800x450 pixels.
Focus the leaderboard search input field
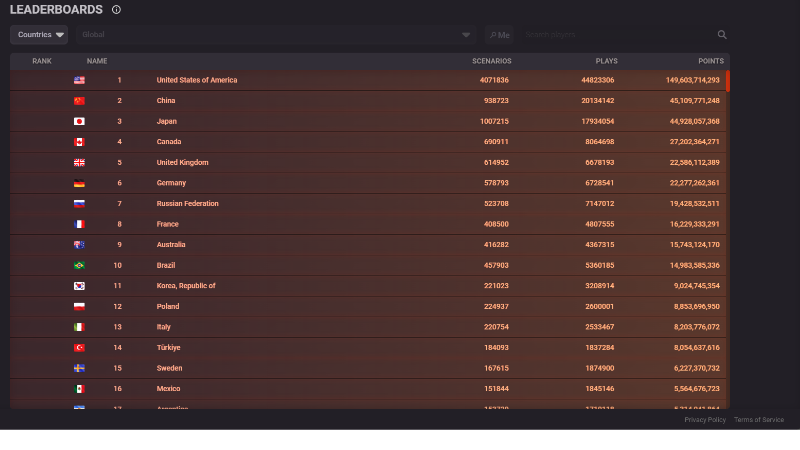615,35
